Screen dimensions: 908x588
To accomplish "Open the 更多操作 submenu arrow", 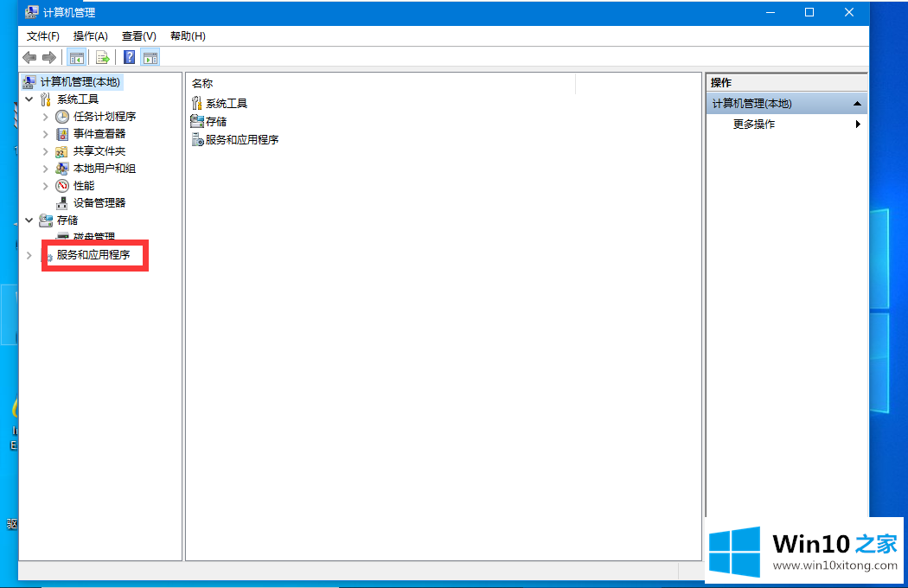I will pos(858,124).
